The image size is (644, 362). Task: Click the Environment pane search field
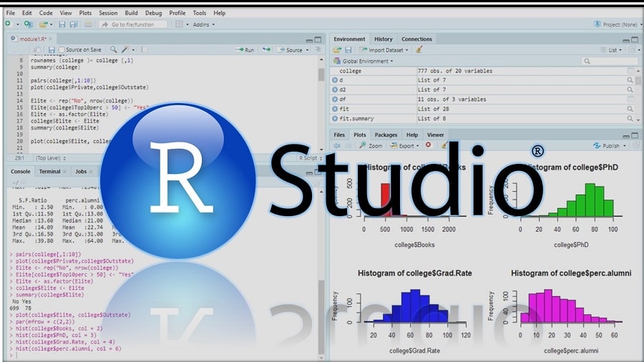coord(610,61)
